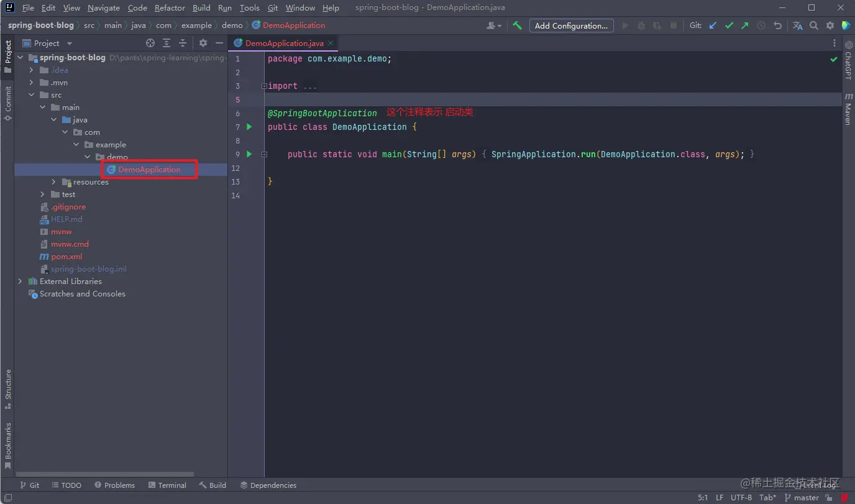Unfold the collapsed import block
This screenshot has width=855, height=504.
coord(264,86)
